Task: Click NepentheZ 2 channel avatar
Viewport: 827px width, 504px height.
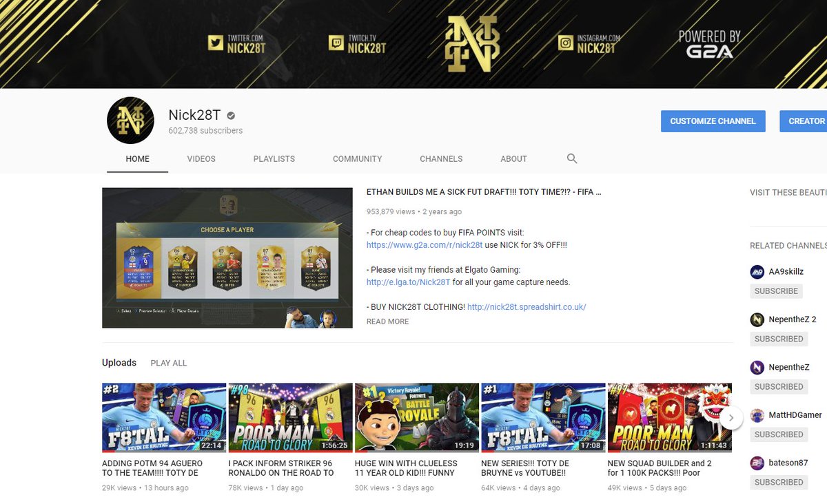Action: (757, 319)
